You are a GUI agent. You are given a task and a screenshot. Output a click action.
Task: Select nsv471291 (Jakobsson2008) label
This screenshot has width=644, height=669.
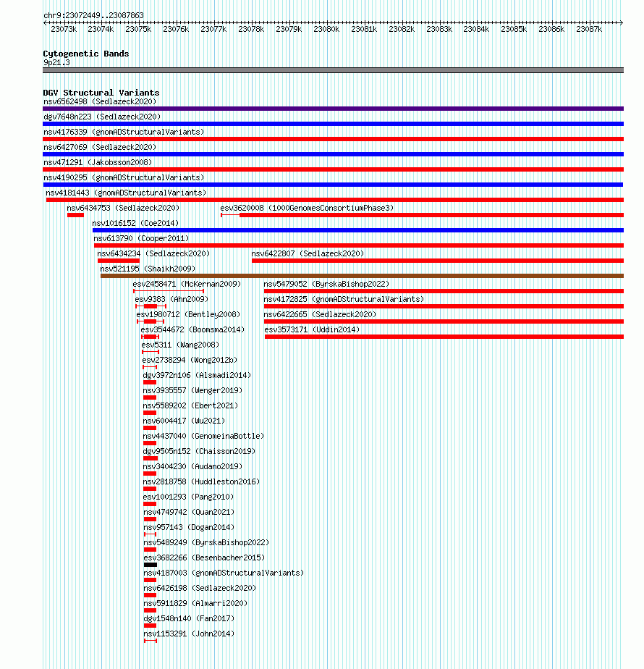[x=98, y=163]
